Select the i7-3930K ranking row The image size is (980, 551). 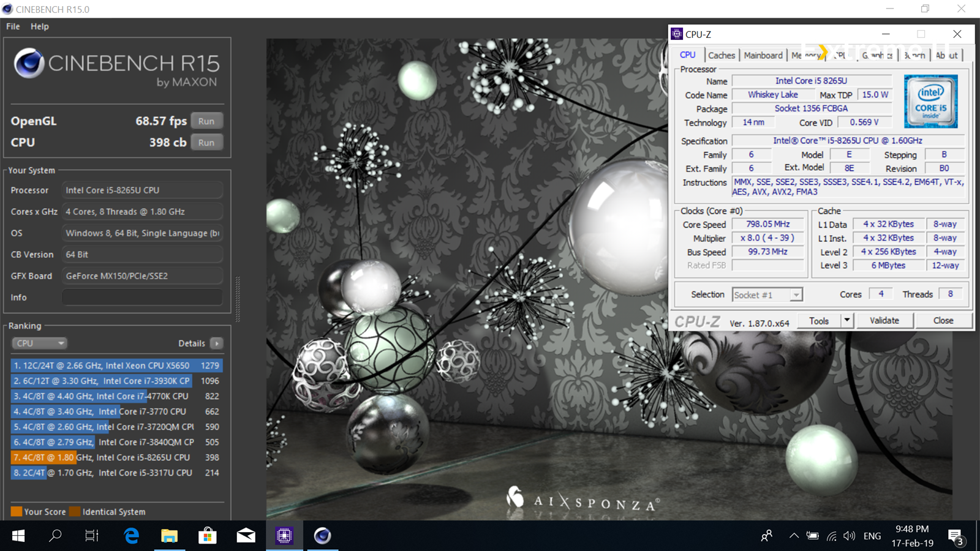(x=116, y=381)
